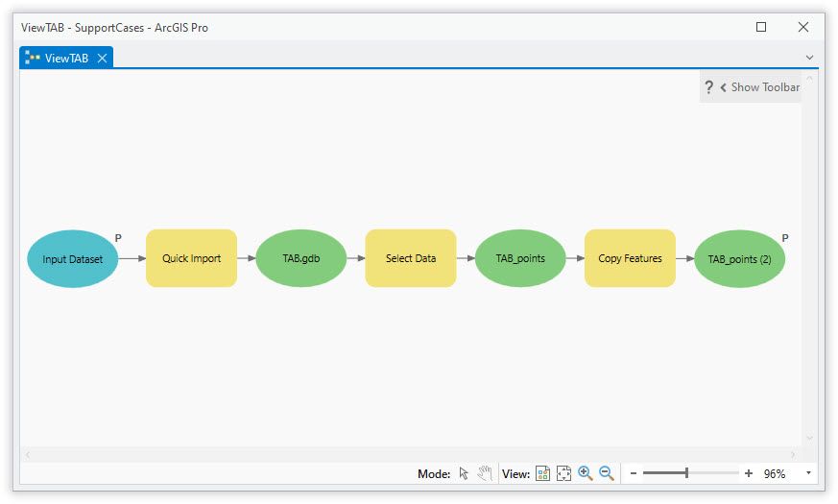This screenshot has height=504, width=838.
Task: Select the Quick Import tool node
Action: click(191, 258)
